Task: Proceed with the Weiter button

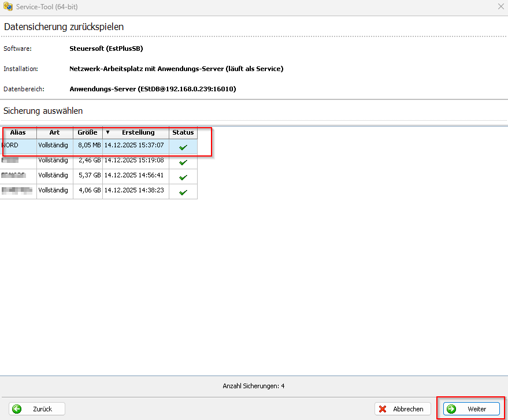Action: [x=471, y=409]
